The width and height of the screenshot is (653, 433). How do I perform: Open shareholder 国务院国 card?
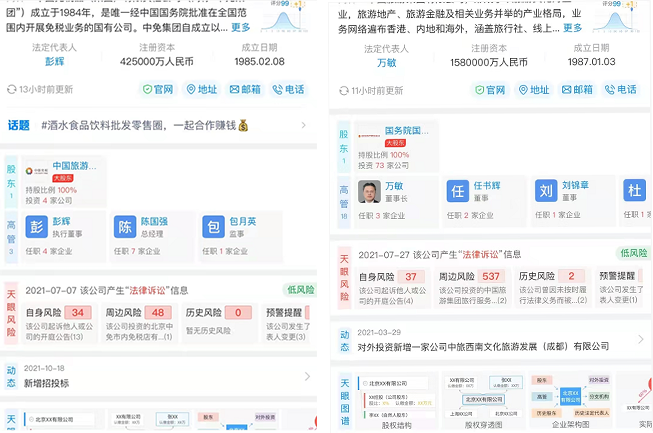(x=396, y=147)
